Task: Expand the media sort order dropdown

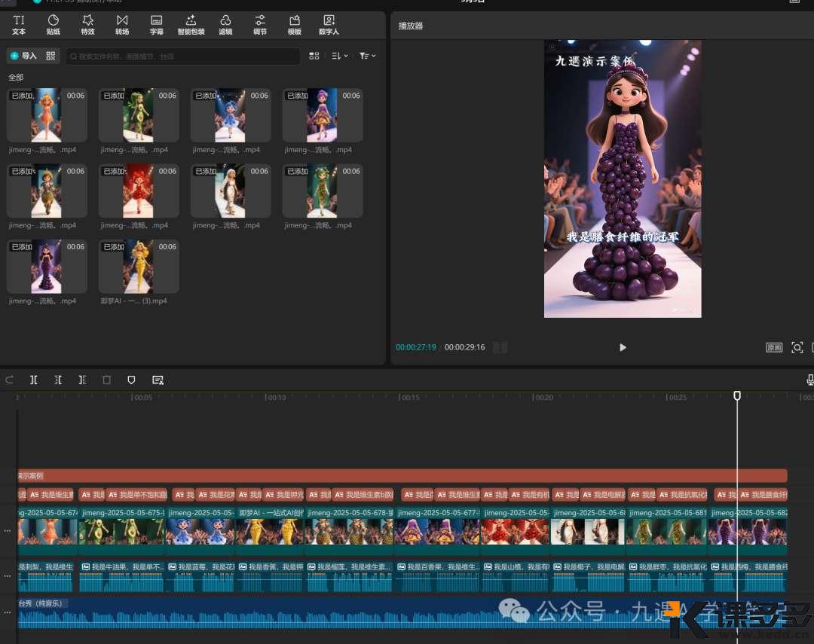Action: point(340,56)
